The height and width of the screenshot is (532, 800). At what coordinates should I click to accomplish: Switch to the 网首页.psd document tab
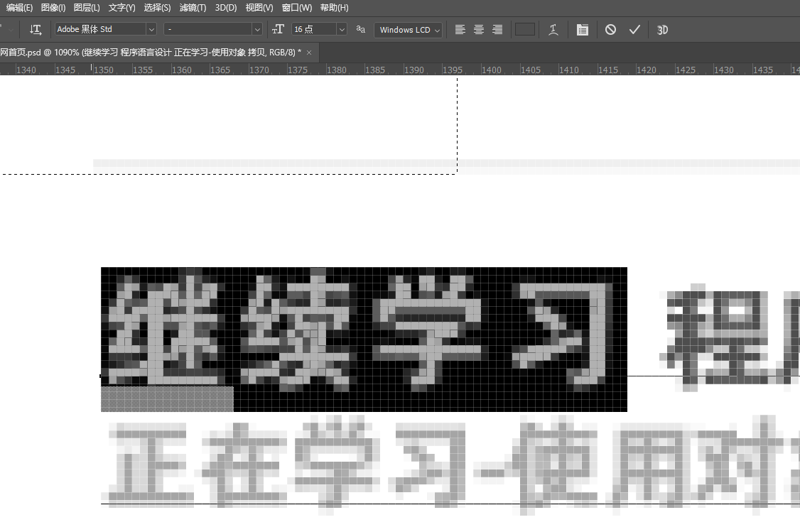pyautogui.click(x=151, y=52)
